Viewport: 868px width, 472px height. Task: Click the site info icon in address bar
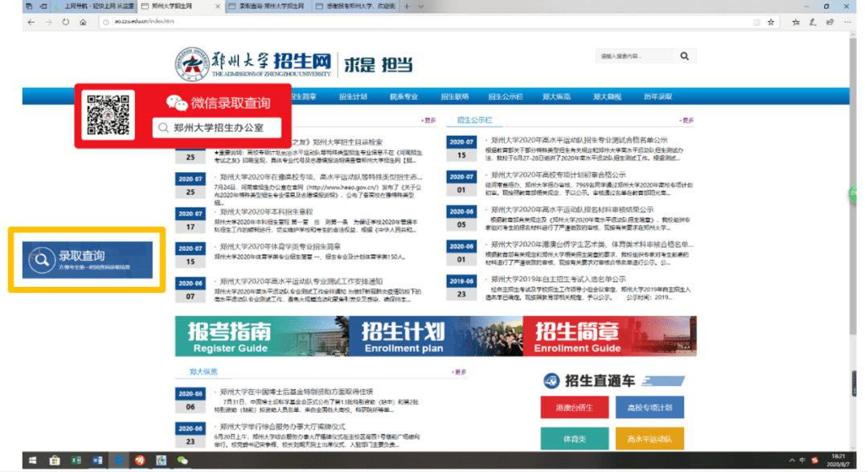[x=106, y=22]
